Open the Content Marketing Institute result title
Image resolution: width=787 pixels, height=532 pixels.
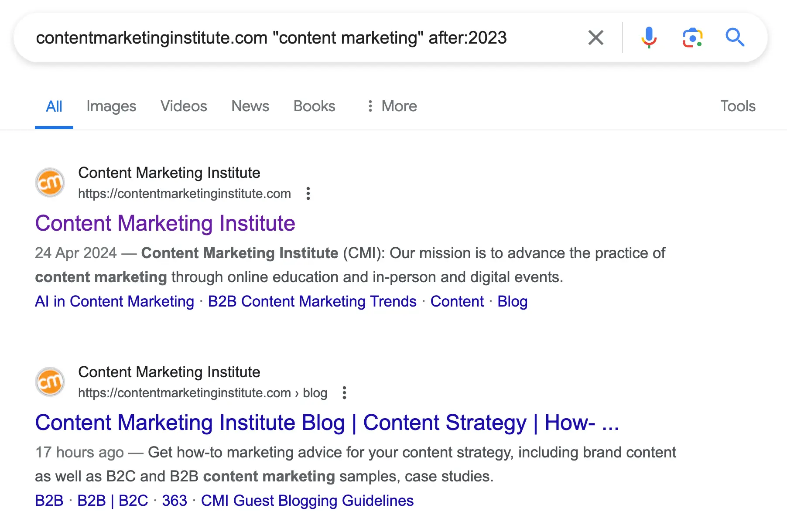pyautogui.click(x=165, y=223)
